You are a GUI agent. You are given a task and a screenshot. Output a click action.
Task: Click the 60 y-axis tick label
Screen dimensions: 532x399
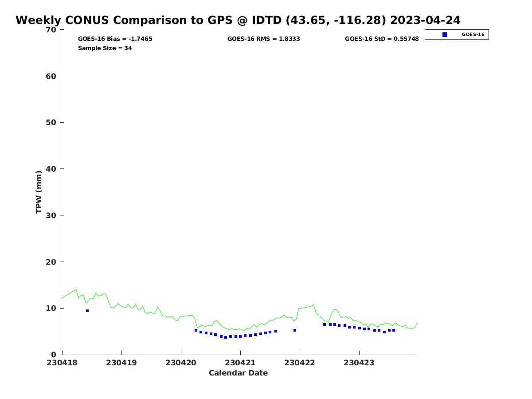51,76
